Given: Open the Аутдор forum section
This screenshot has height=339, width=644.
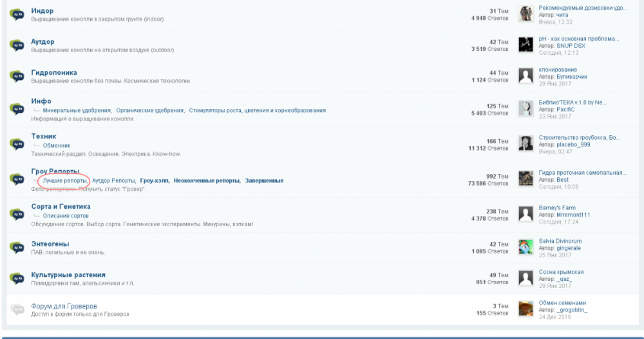Looking at the screenshot, I should pyautogui.click(x=43, y=41).
